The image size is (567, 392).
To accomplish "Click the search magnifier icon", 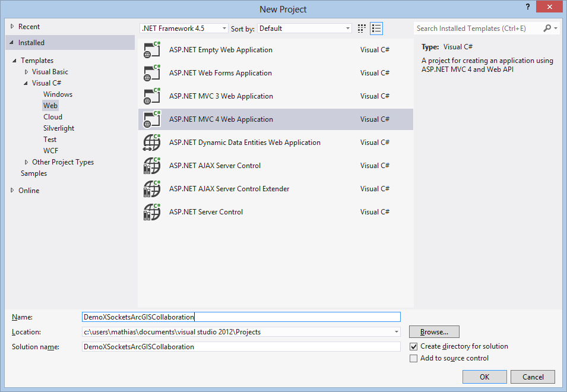I will 547,28.
